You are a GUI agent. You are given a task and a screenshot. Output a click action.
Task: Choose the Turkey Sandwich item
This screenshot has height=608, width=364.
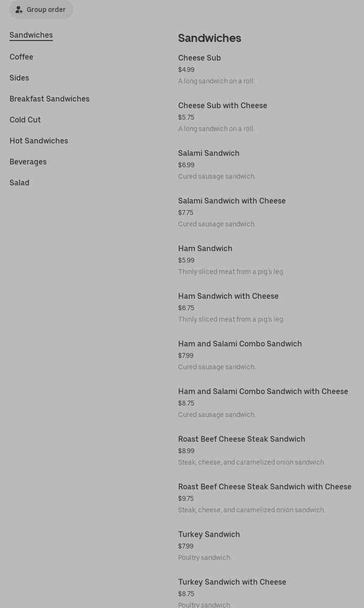[209, 535]
